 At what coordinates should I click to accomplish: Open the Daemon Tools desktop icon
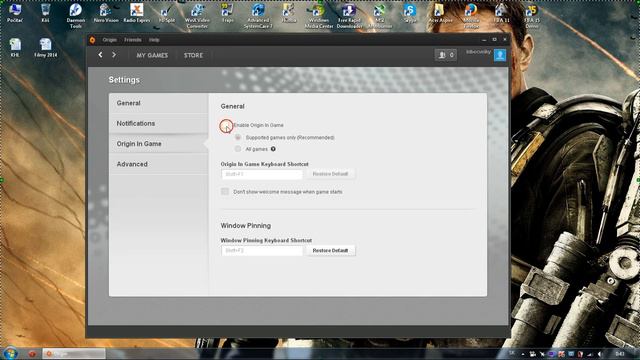coord(76,16)
